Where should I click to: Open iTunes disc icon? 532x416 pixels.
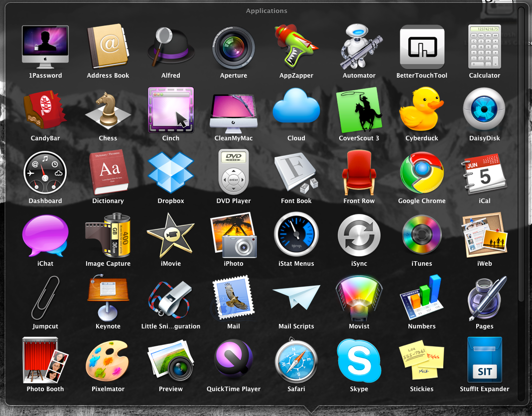(x=422, y=234)
